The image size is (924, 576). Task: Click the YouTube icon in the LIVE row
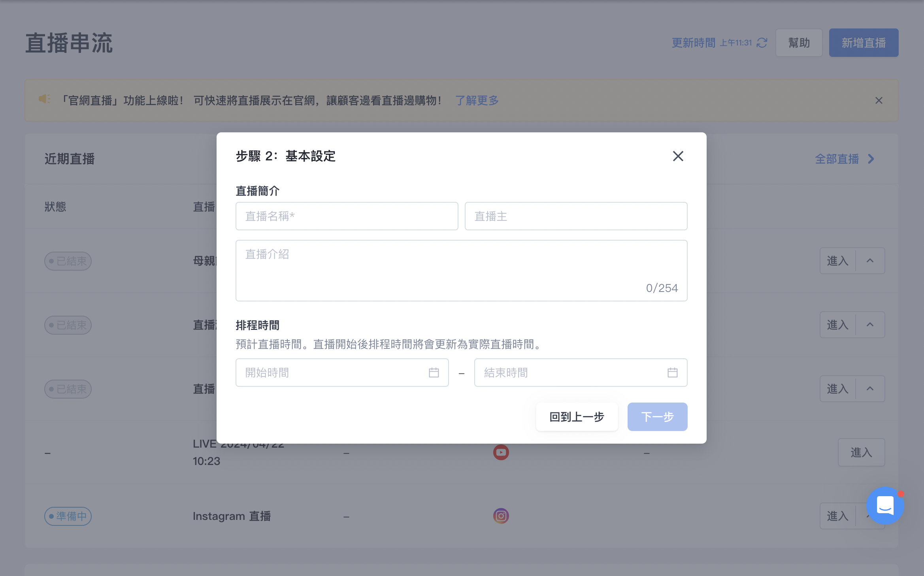click(x=501, y=452)
